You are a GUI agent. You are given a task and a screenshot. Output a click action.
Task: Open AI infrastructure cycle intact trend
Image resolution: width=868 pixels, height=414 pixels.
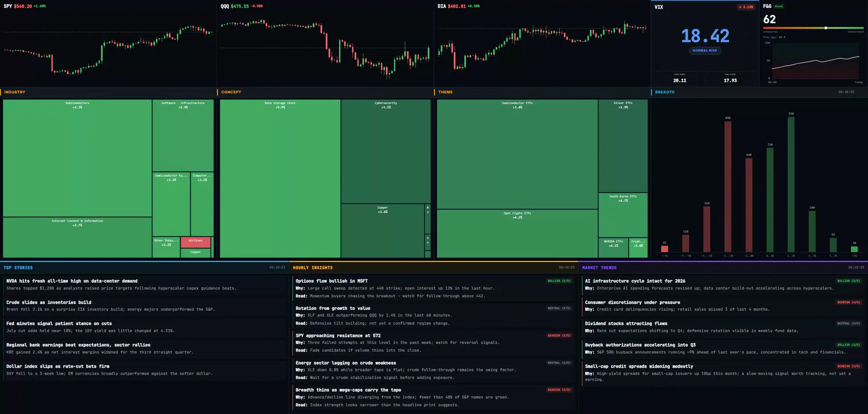coord(723,284)
